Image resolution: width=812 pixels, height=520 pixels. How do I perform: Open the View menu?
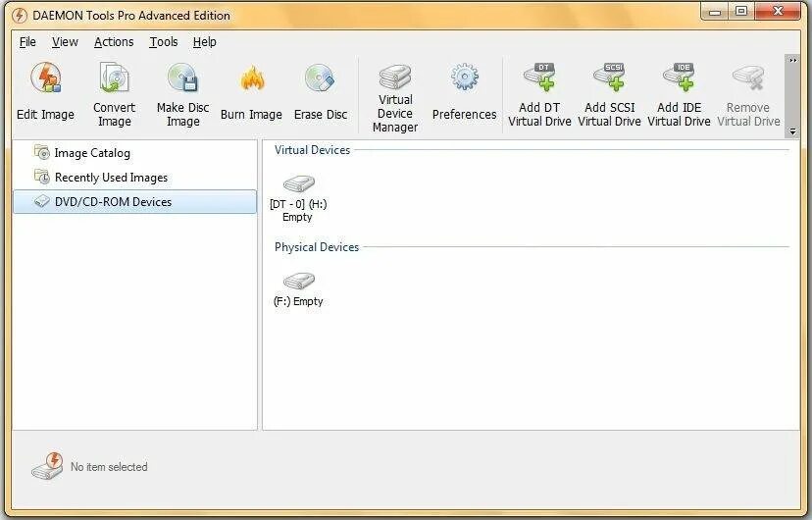click(65, 42)
